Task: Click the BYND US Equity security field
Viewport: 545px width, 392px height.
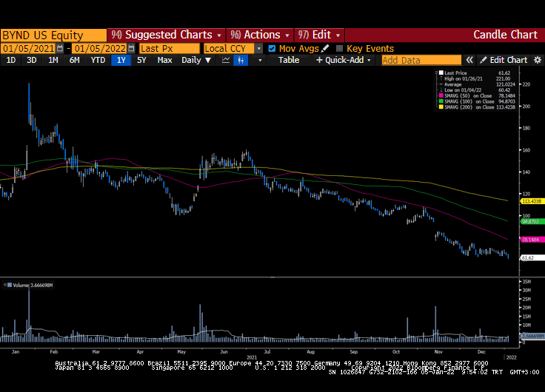Action: pos(53,35)
